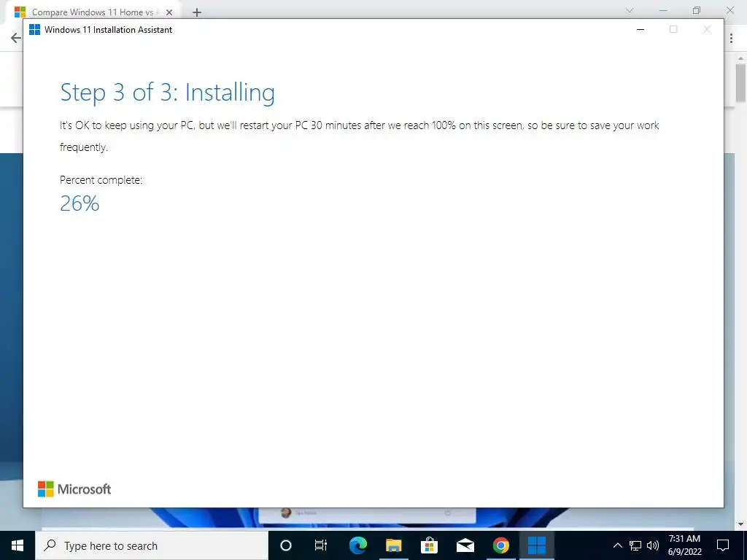The width and height of the screenshot is (747, 560).
Task: Click the Chrome scrollbar down arrow
Action: point(740,525)
